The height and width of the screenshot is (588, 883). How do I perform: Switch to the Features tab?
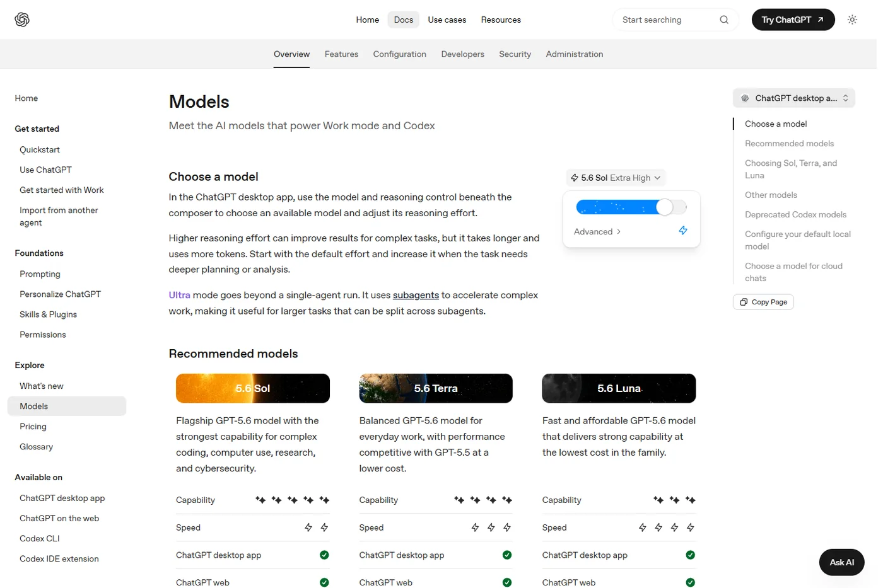tap(341, 54)
